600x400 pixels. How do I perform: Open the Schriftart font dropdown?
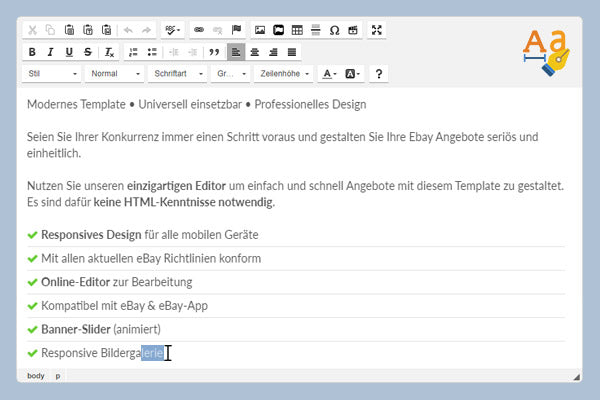point(178,74)
